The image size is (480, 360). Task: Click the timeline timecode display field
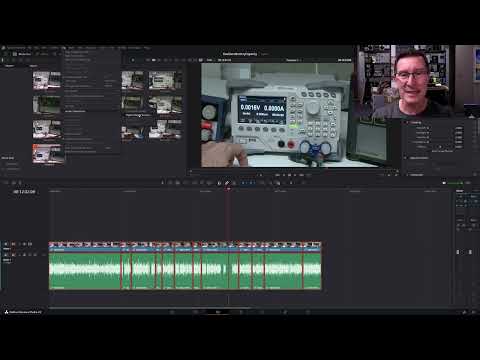(24, 192)
